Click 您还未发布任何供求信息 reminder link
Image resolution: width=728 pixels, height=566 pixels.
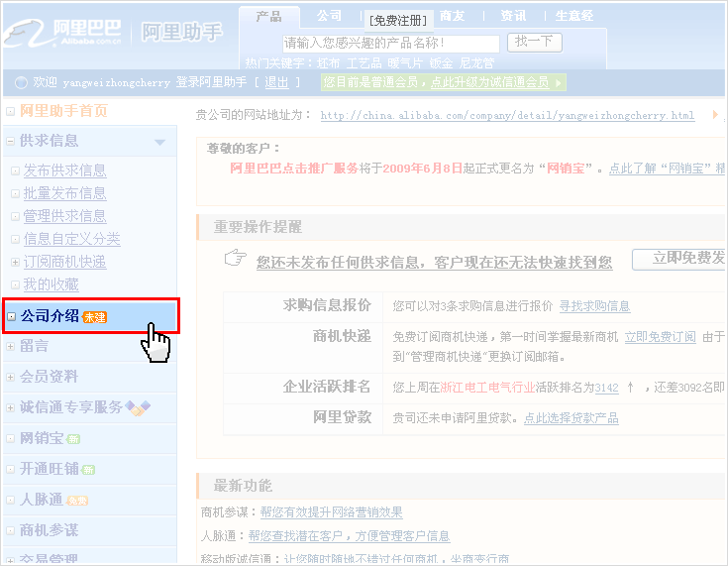point(434,263)
